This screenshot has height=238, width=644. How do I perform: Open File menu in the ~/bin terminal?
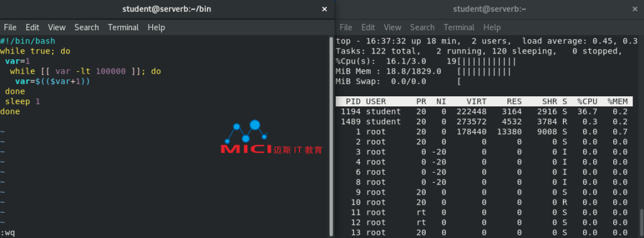coord(10,28)
